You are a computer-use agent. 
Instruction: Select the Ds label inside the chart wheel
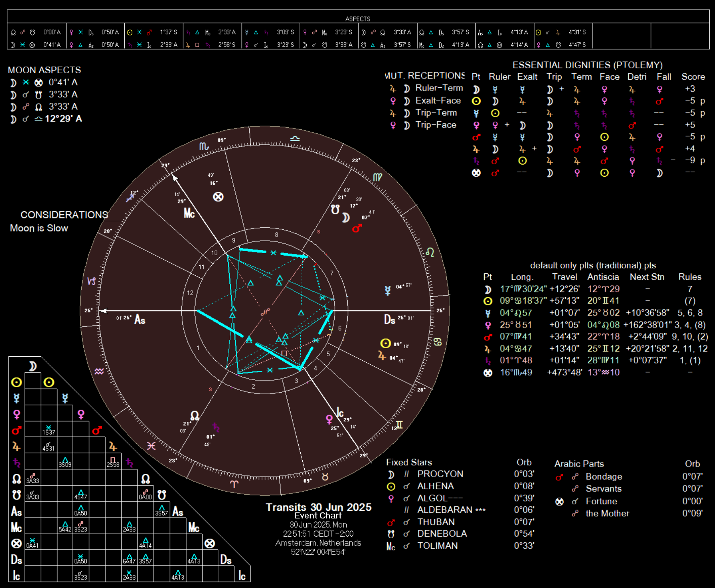[x=390, y=319]
